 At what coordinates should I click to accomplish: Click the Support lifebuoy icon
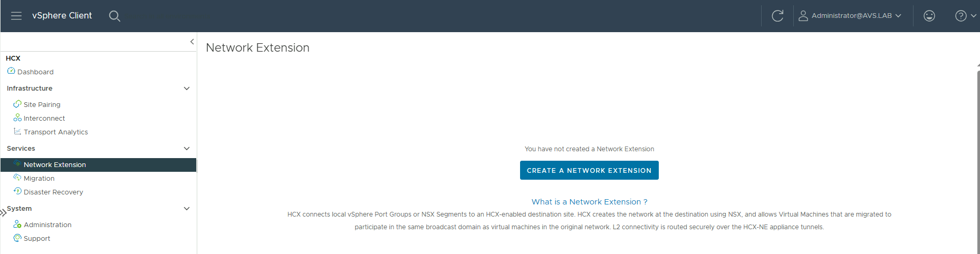[17, 238]
